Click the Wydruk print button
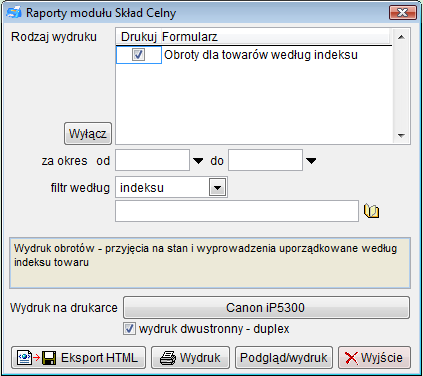Image resolution: width=423 pixels, height=376 pixels. pos(190,358)
